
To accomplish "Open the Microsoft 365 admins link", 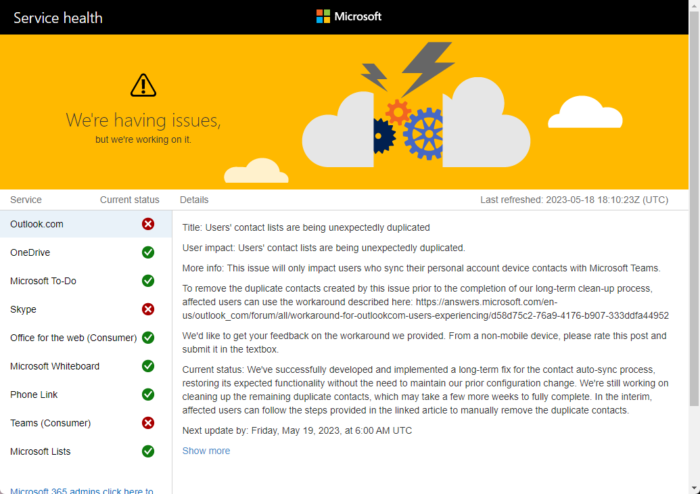I will [81, 491].
